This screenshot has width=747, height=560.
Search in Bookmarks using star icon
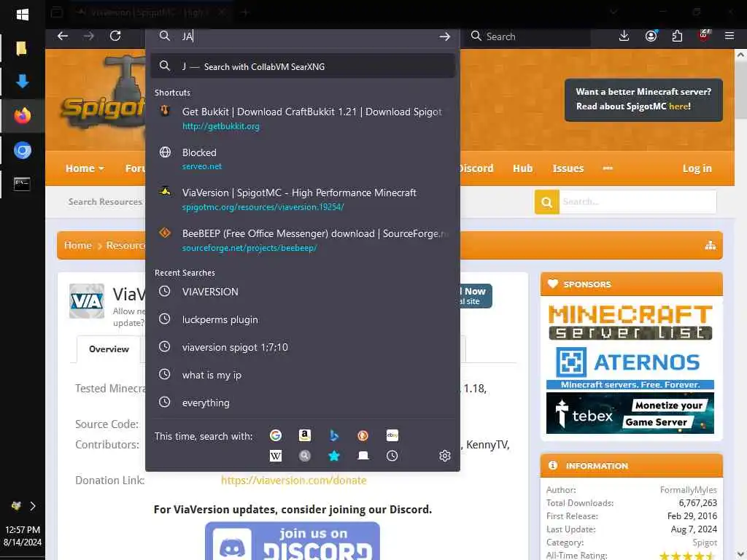click(x=334, y=456)
